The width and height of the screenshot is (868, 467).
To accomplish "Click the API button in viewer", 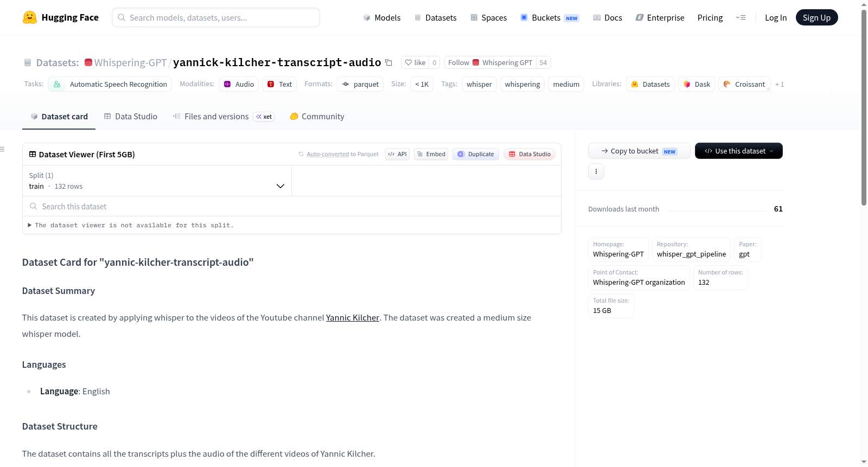I will pyautogui.click(x=397, y=154).
